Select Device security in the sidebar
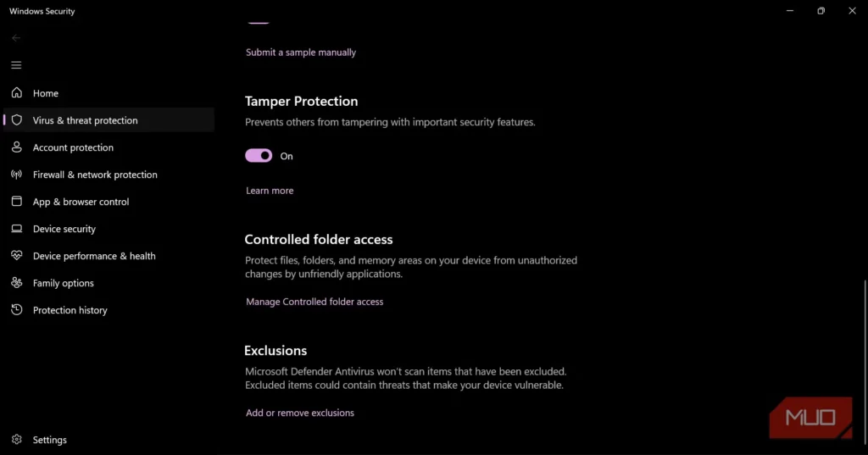Image resolution: width=868 pixels, height=455 pixels. pos(64,229)
